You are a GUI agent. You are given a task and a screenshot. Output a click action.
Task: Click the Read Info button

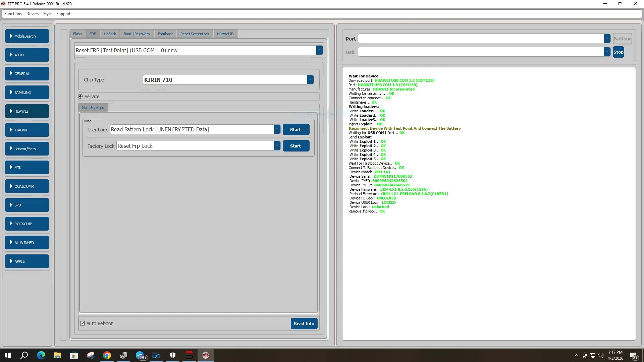click(x=304, y=323)
